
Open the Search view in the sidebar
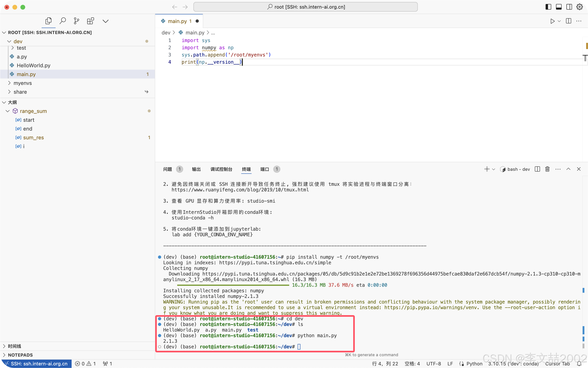click(x=63, y=21)
